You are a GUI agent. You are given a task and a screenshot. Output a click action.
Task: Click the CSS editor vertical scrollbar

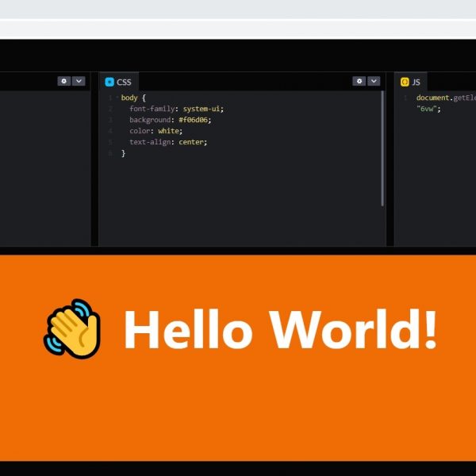click(x=382, y=148)
